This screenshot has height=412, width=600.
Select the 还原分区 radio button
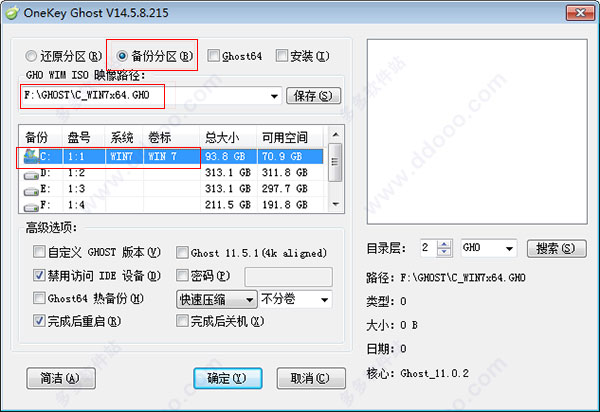click(x=32, y=56)
